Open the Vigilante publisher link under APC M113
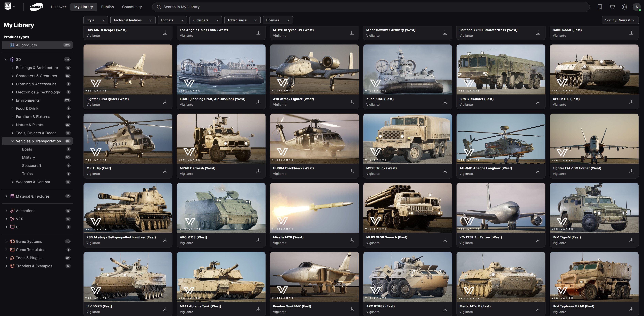 [186, 243]
